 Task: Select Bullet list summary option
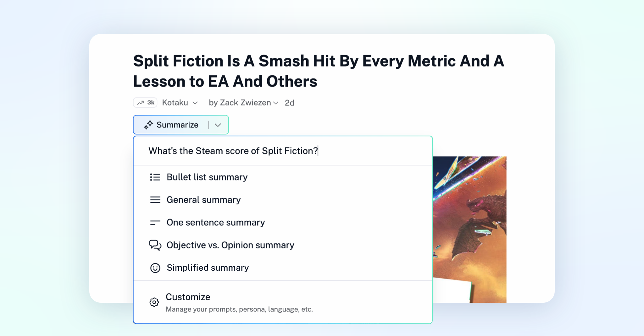(207, 177)
